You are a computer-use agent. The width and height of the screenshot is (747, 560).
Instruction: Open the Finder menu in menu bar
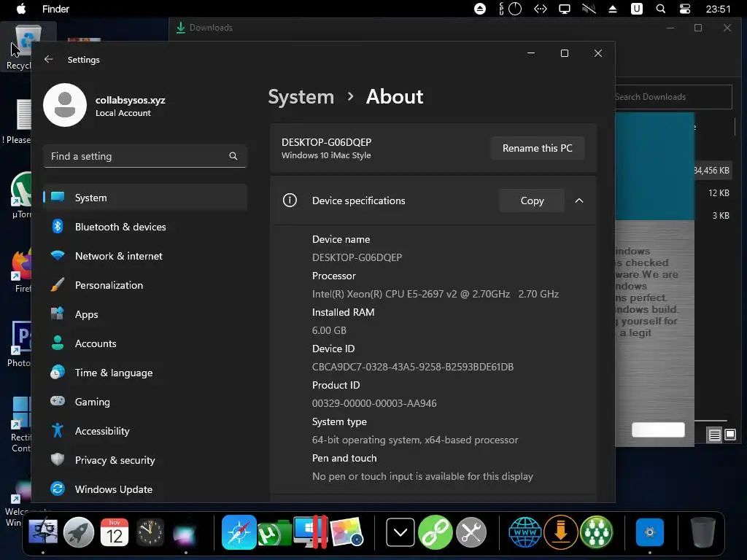point(55,9)
